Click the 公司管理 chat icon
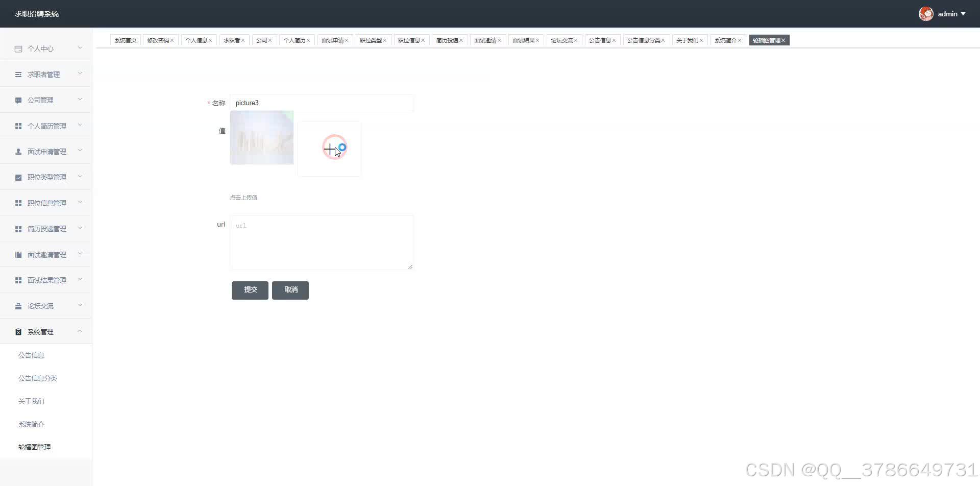This screenshot has height=486, width=980. (18, 101)
